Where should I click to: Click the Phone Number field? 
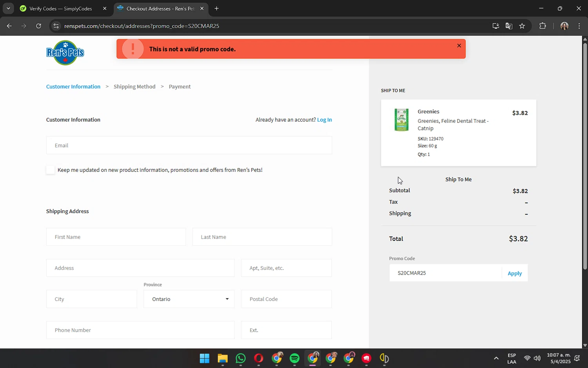[140, 330]
